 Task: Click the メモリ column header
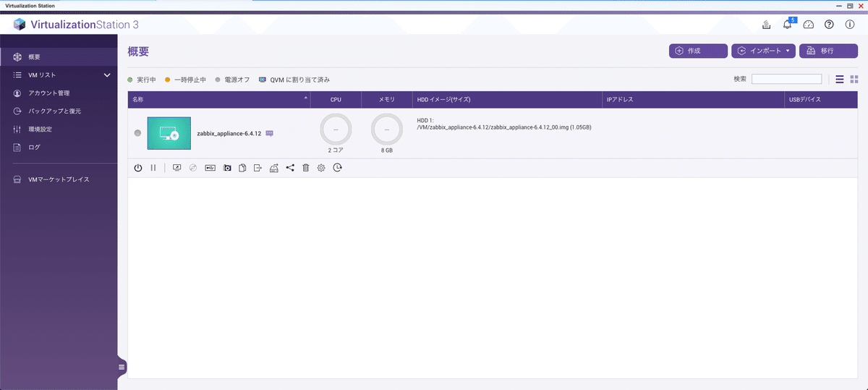[x=387, y=99]
